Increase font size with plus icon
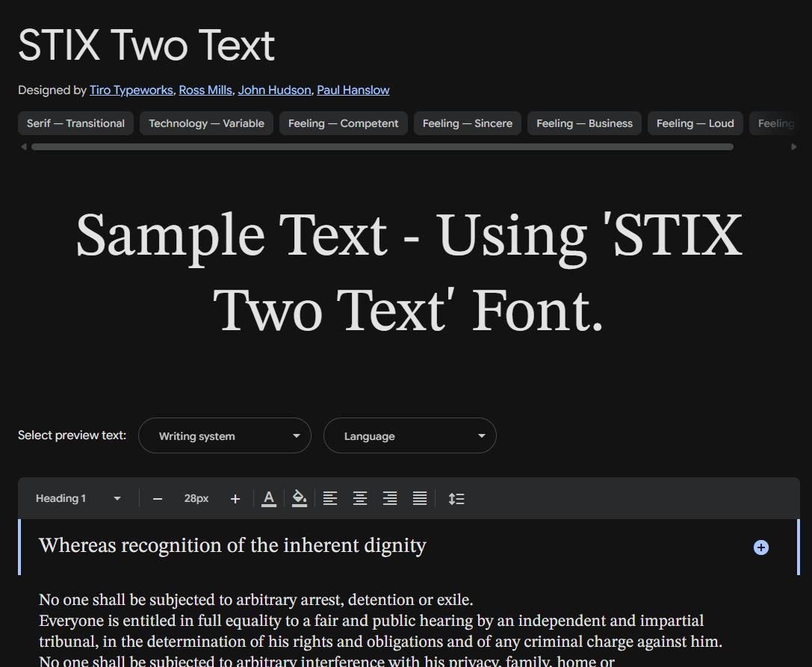Image resolution: width=812 pixels, height=667 pixels. pos(235,499)
